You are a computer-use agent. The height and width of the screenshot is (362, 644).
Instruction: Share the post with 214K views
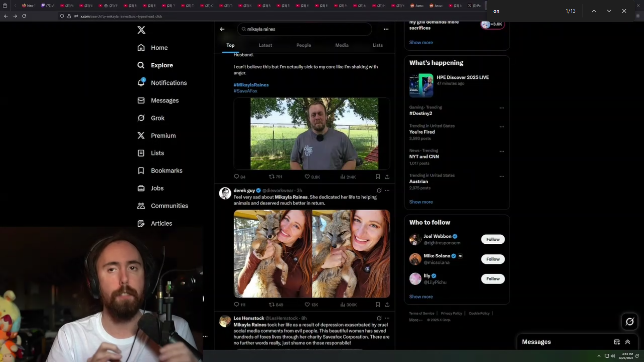tap(387, 177)
